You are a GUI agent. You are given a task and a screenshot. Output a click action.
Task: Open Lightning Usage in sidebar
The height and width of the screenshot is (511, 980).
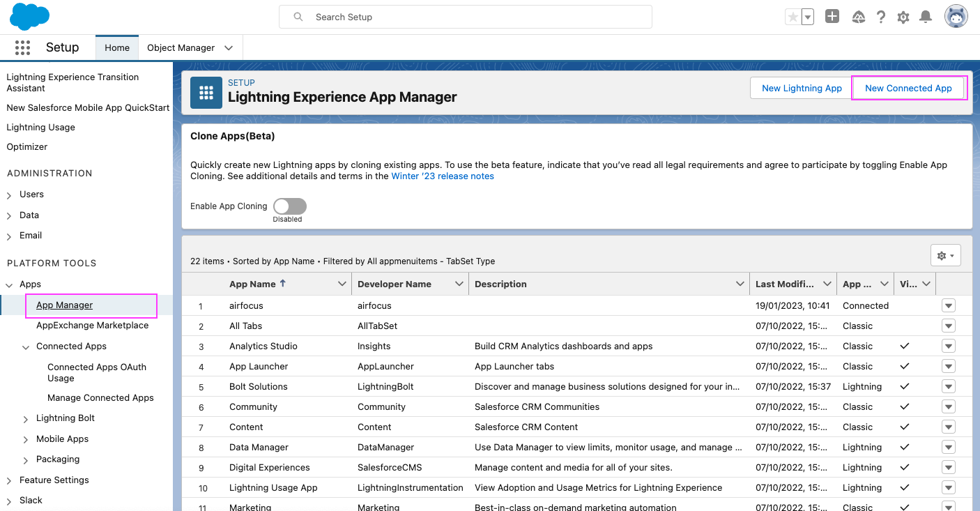[40, 127]
